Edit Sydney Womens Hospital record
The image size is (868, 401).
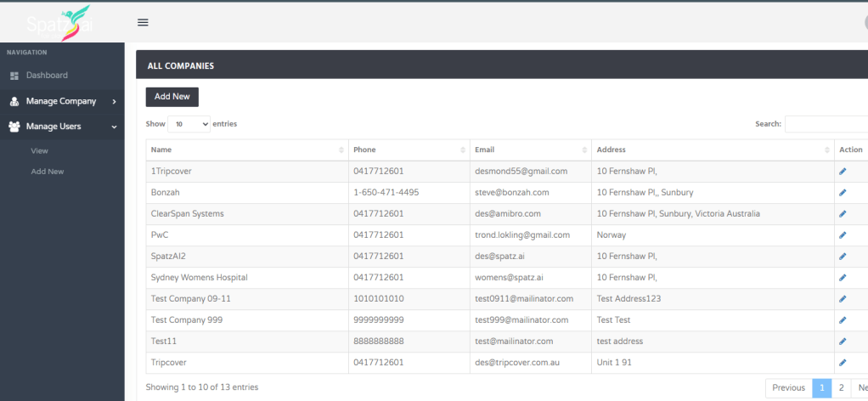point(843,277)
